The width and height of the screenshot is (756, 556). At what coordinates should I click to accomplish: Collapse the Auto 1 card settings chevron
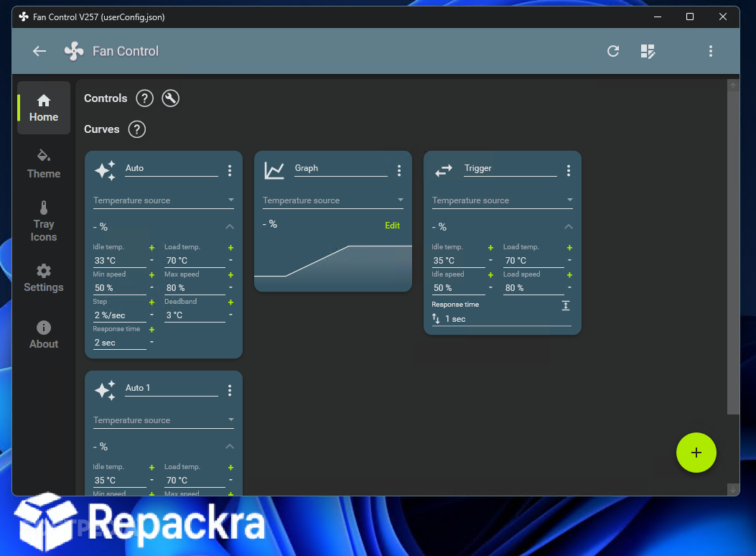(230, 447)
